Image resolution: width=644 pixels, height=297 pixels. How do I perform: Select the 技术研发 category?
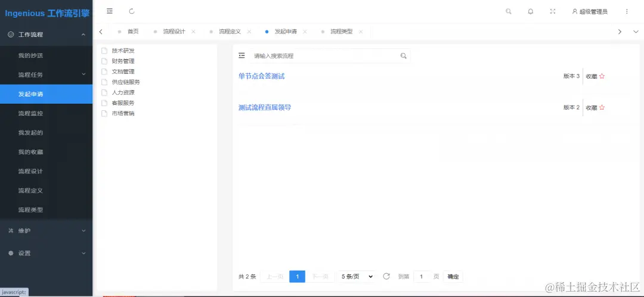pyautogui.click(x=123, y=51)
